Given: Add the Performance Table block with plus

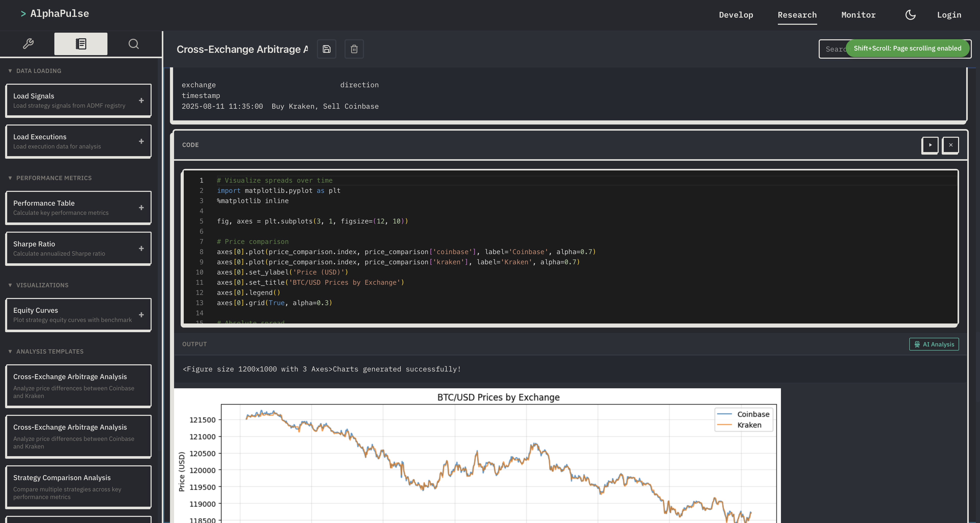Looking at the screenshot, I should point(141,208).
